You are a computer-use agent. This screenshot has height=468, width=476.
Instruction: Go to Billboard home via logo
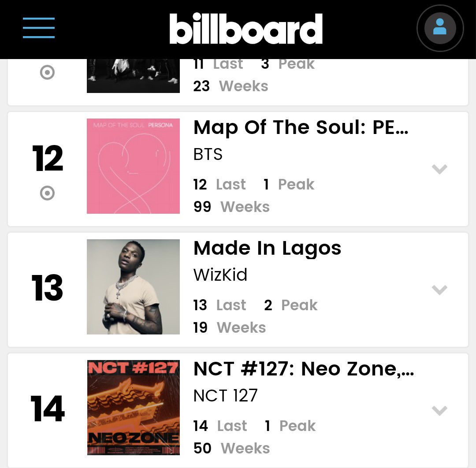pos(246,29)
